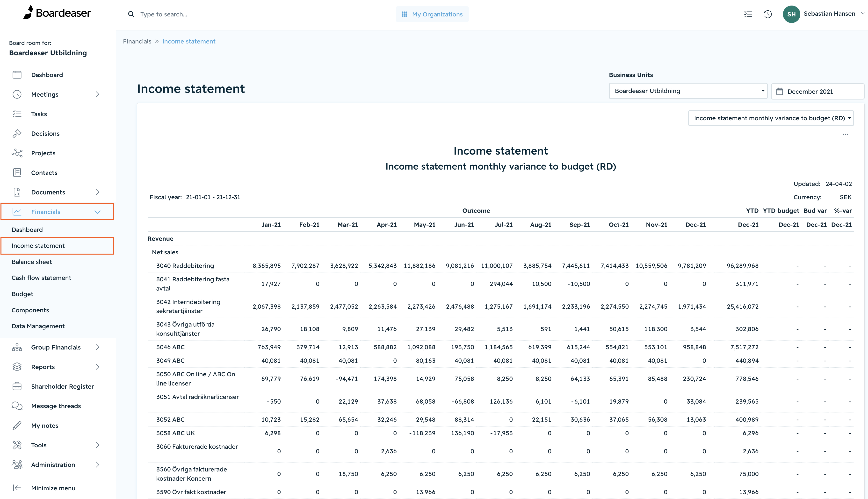Open the Budget submenu item
The image size is (868, 499).
(x=22, y=294)
